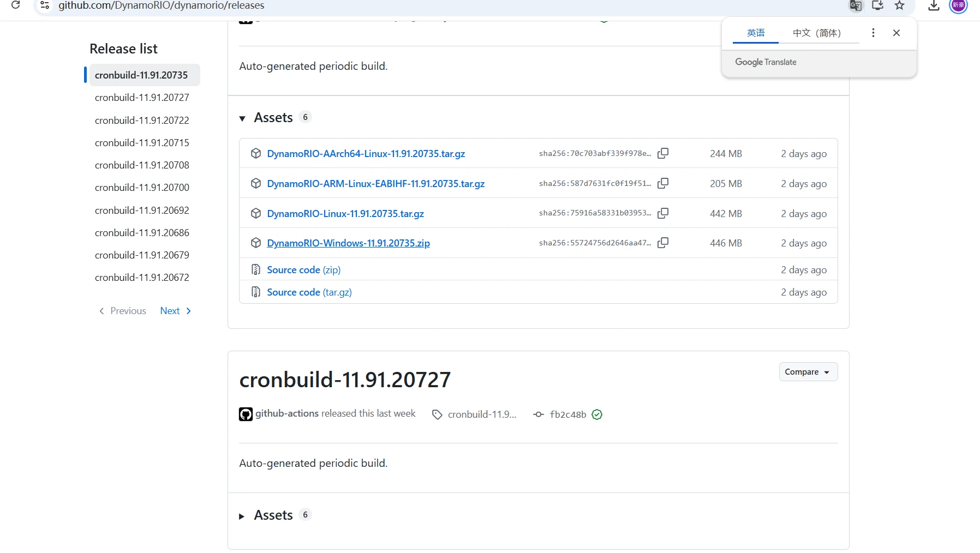Open Google Translate options menu dots
The height and width of the screenshot is (553, 980).
pos(873,33)
